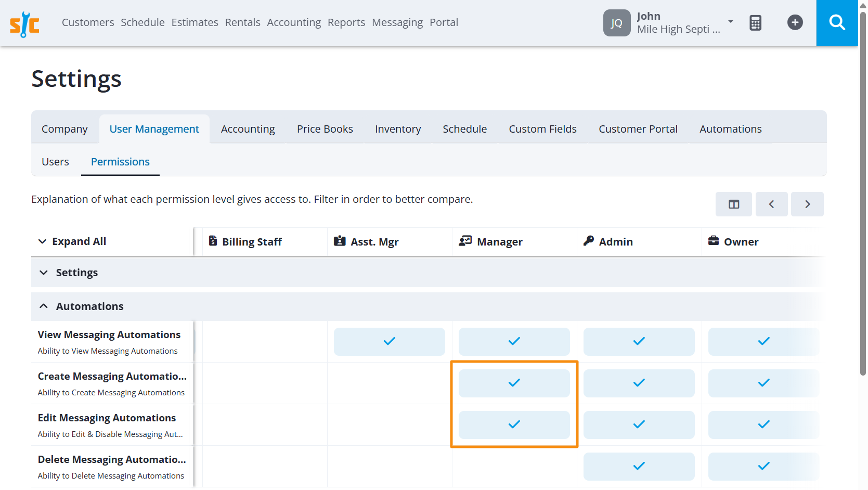The image size is (868, 490).
Task: Click the Manager role icon
Action: pos(465,241)
